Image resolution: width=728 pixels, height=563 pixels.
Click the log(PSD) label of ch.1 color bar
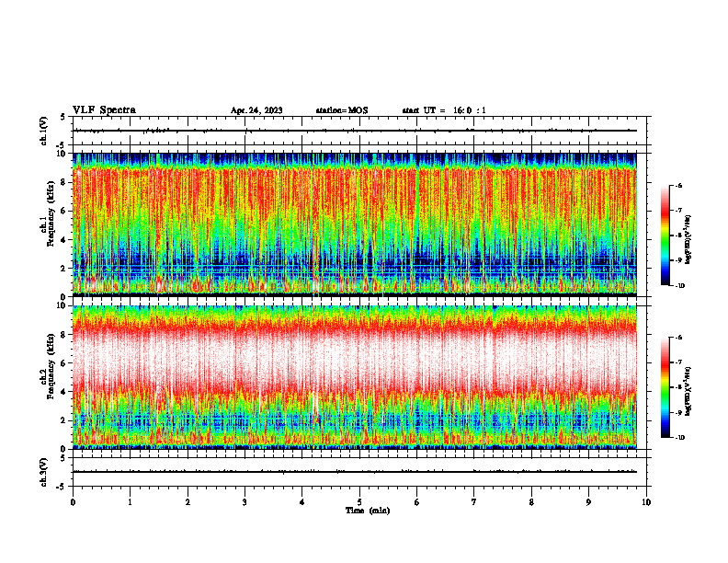688,240
